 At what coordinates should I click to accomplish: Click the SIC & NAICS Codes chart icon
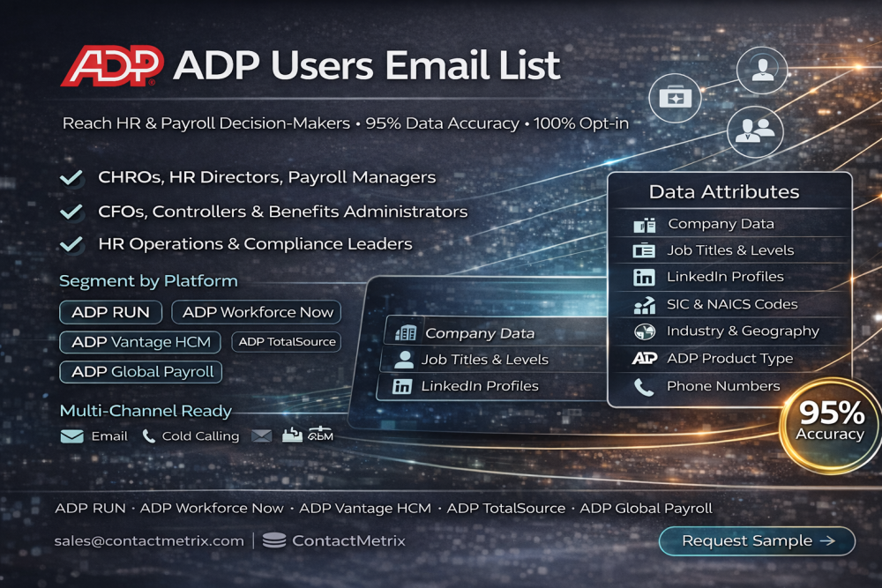pyautogui.click(x=645, y=305)
